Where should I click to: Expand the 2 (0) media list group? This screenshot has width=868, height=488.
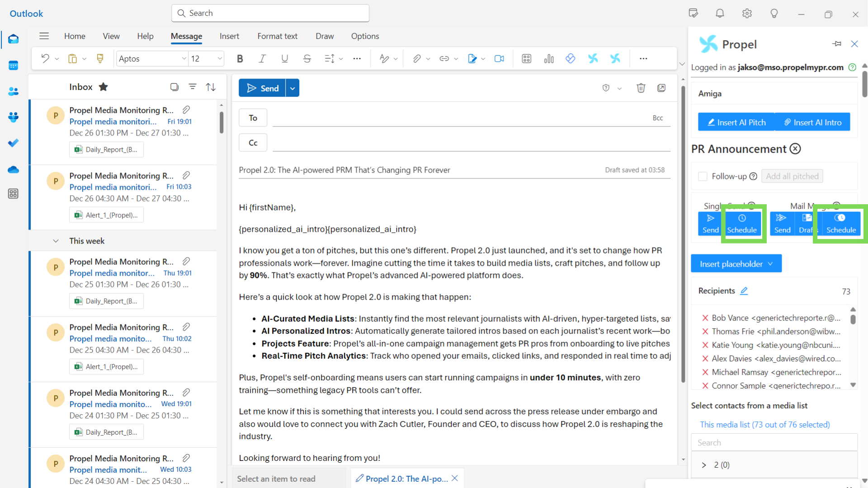click(x=704, y=465)
